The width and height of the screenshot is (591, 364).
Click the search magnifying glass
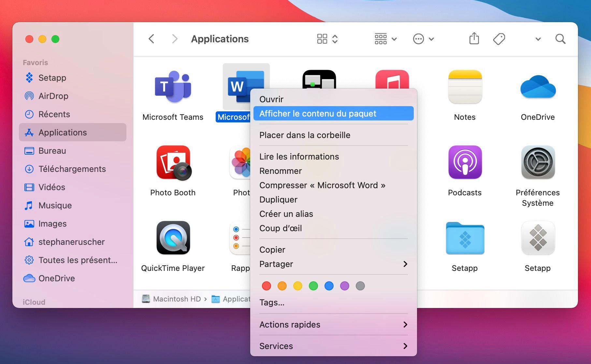coord(560,39)
